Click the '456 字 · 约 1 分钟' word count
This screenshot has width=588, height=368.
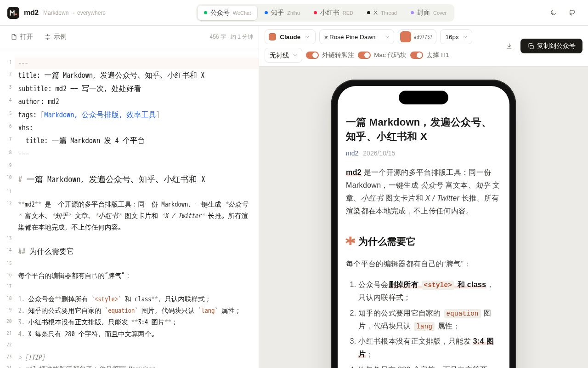coord(232,37)
